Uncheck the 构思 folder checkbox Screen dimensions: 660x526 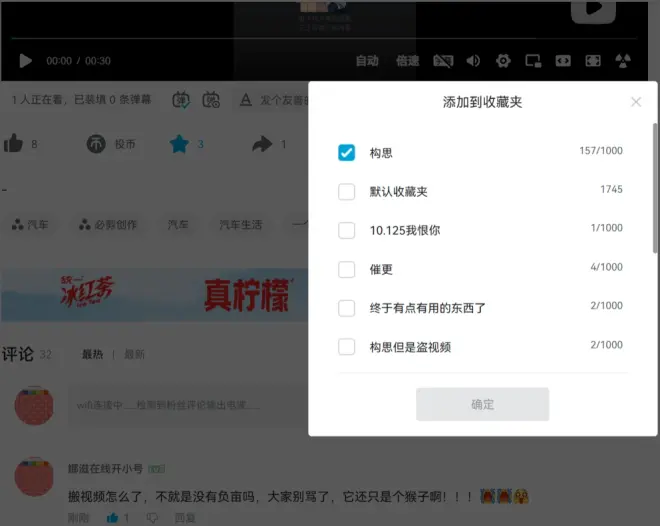346,152
